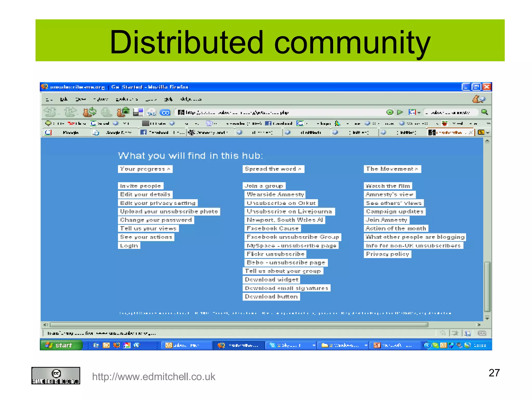Open 'The Movement >' link
Screen dimensions: 532x399
click(392, 169)
